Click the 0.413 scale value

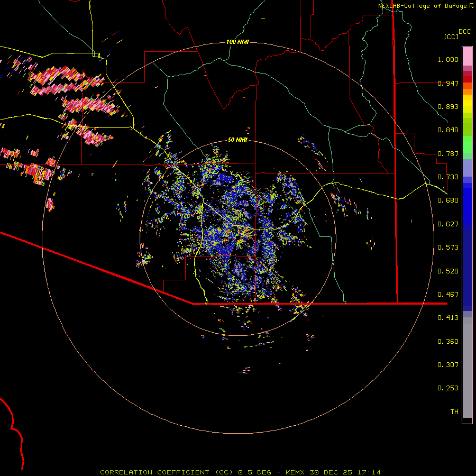pyautogui.click(x=448, y=318)
